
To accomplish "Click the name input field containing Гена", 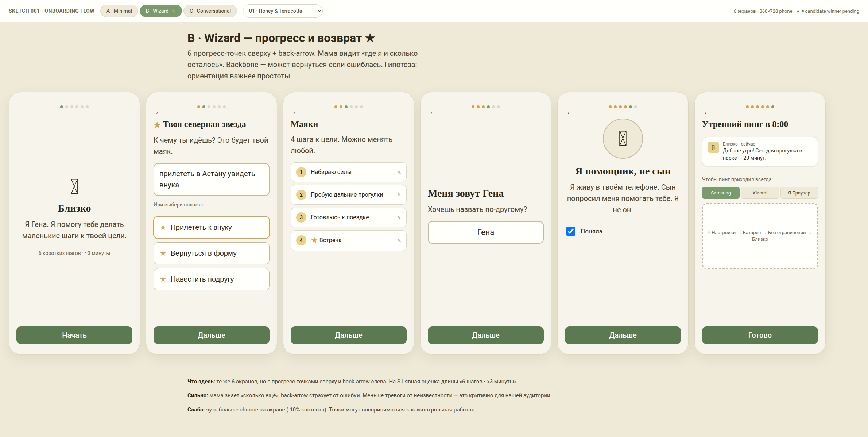I will click(486, 232).
